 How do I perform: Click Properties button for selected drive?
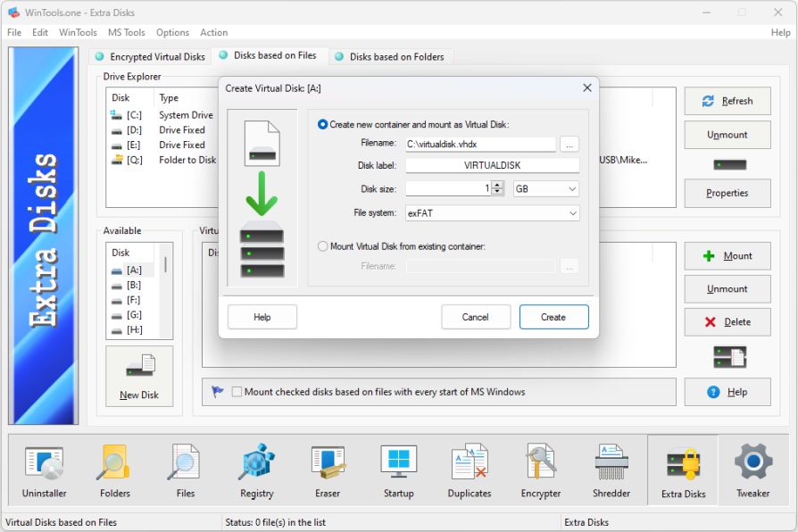coord(727,193)
